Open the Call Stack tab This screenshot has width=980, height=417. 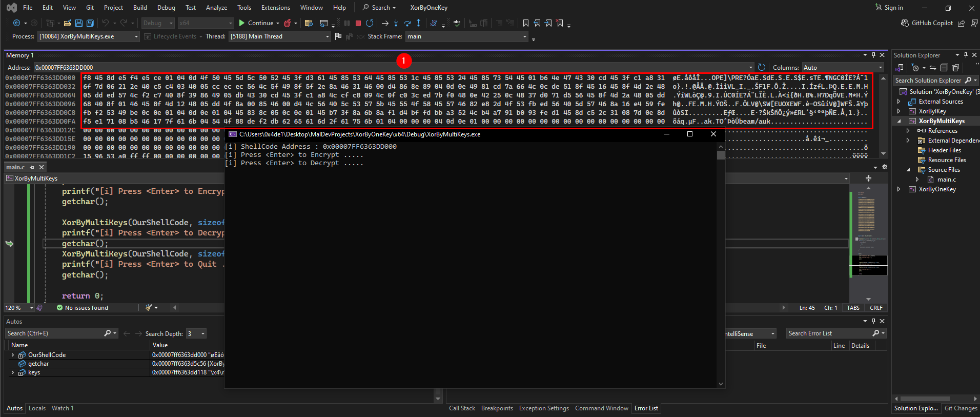click(x=462, y=408)
